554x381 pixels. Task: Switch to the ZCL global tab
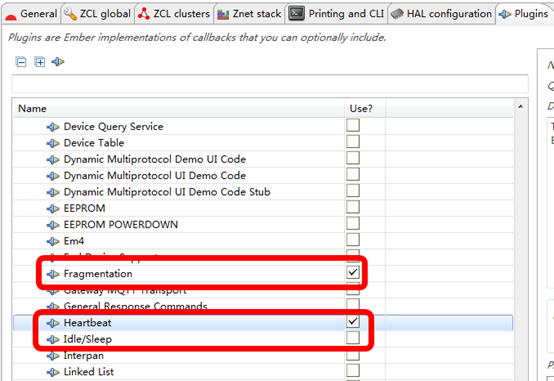(97, 14)
